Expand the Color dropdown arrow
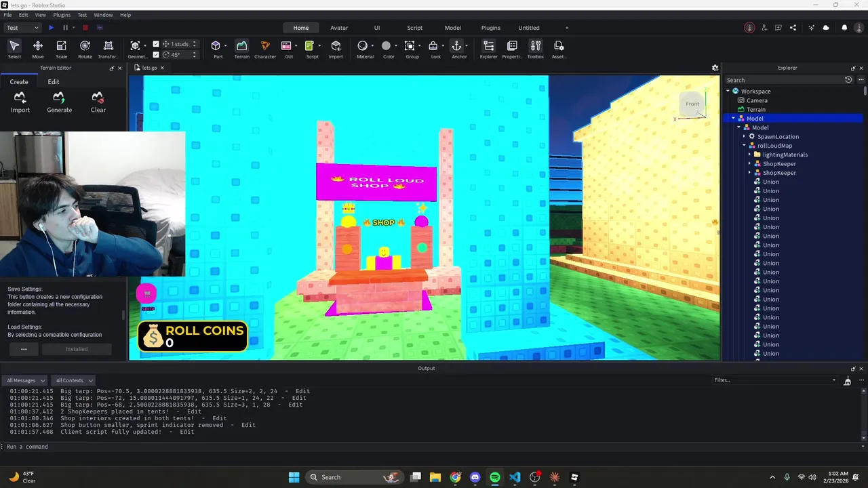Viewport: 868px width, 488px height. coord(397,46)
